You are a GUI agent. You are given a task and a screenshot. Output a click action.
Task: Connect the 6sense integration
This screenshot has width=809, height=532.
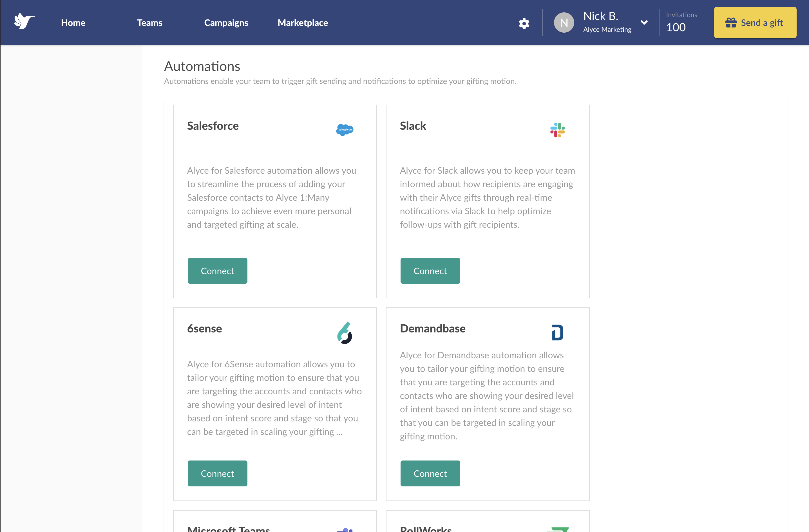click(217, 473)
